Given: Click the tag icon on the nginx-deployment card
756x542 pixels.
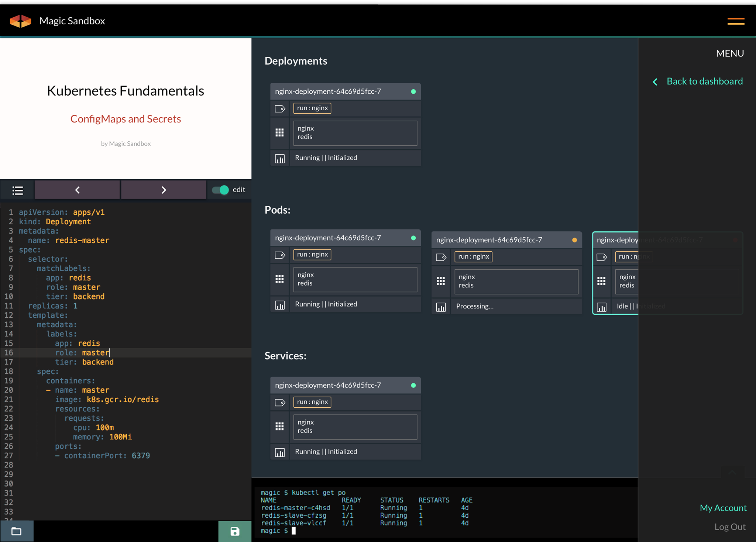Looking at the screenshot, I should [280, 108].
